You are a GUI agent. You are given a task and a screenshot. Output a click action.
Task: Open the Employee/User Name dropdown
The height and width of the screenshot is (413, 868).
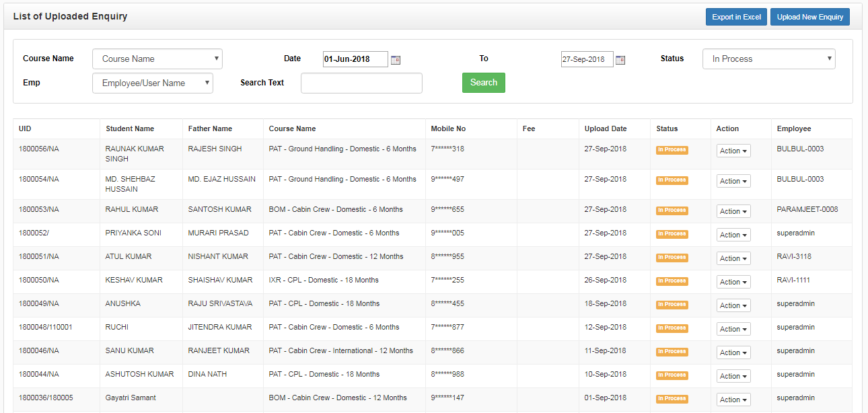tap(153, 83)
